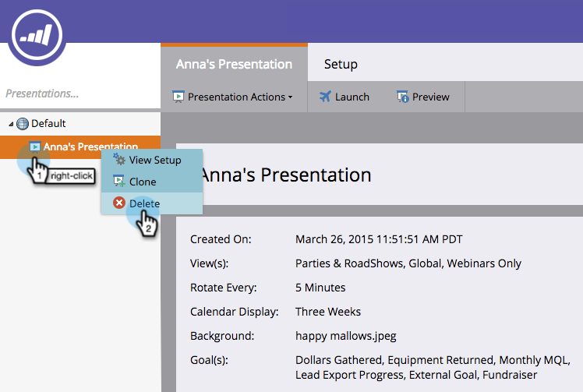The height and width of the screenshot is (392, 583).
Task: Select the Anna's Presentation tab
Action: tap(234, 64)
